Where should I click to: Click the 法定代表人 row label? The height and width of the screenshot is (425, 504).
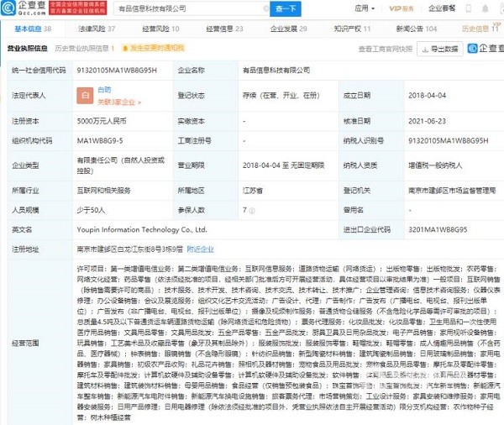coord(29,96)
